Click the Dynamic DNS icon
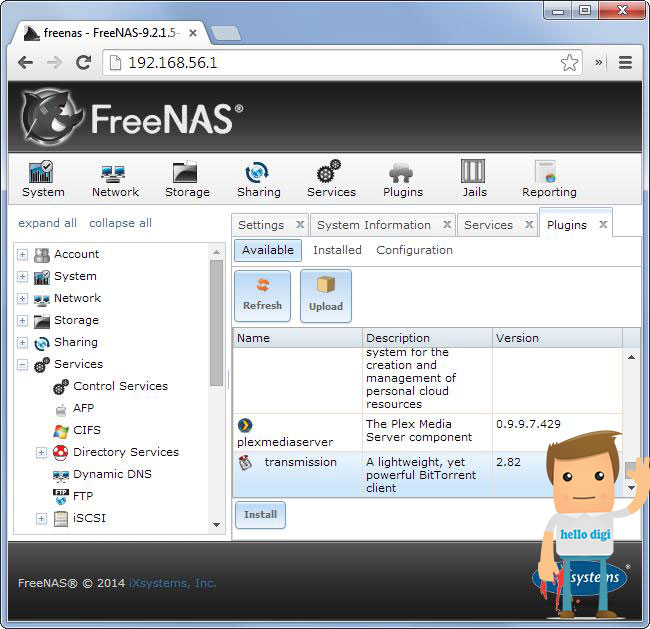Screen dimensions: 650x629 [61, 476]
